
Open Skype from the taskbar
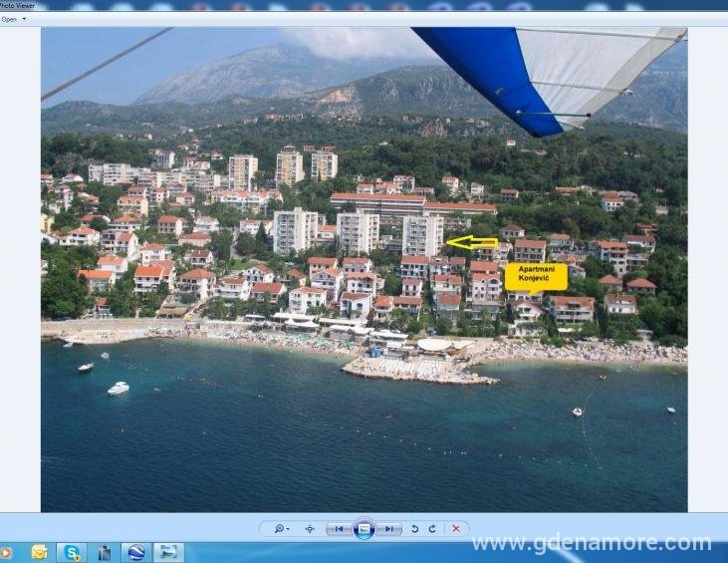pyautogui.click(x=72, y=553)
